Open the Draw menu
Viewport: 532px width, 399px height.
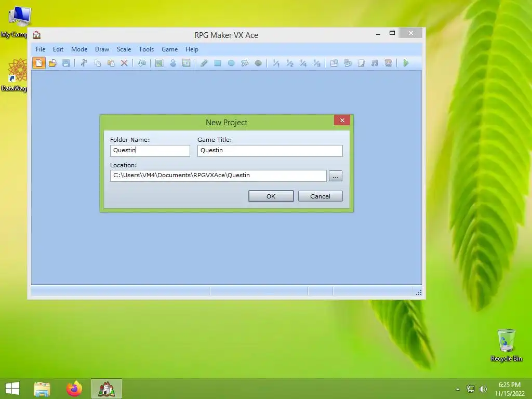tap(102, 49)
